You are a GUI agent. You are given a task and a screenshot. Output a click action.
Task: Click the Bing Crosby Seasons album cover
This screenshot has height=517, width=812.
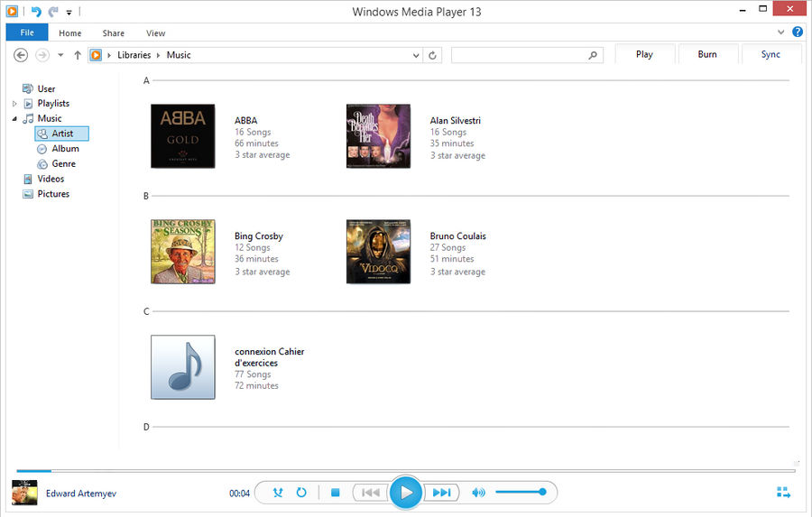[x=183, y=252]
